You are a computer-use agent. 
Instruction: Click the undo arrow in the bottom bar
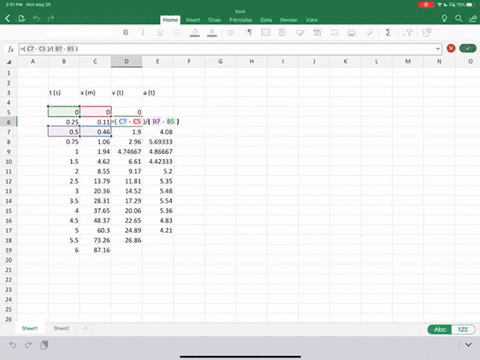click(13, 344)
